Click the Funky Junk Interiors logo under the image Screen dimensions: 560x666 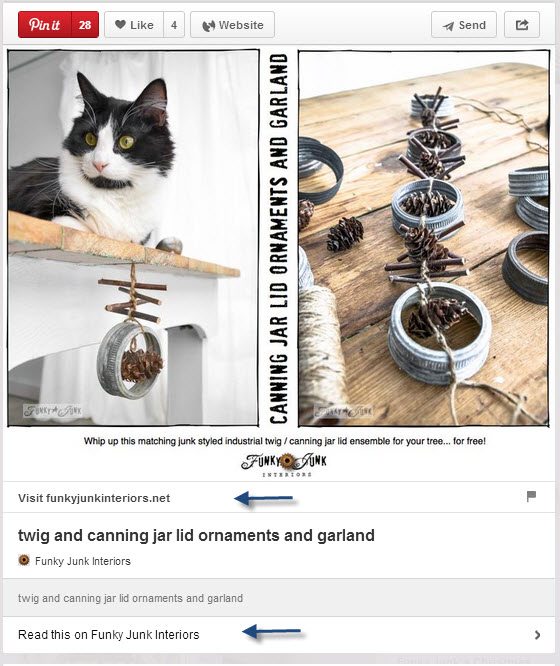coord(284,464)
